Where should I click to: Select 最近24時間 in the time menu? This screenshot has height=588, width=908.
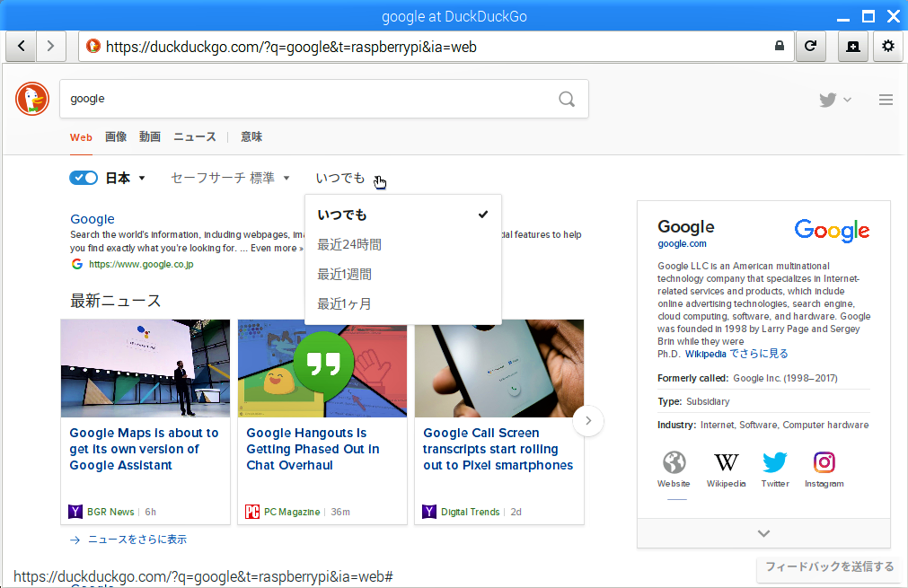coord(403,245)
